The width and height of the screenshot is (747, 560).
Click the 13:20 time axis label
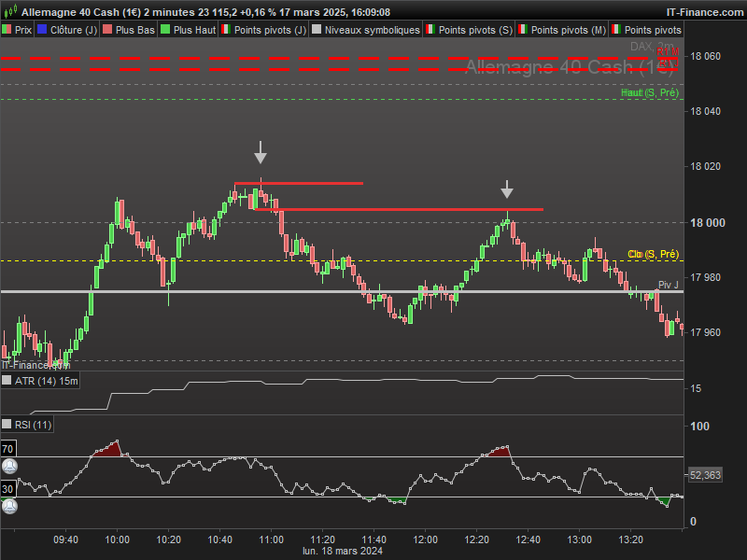pos(631,540)
